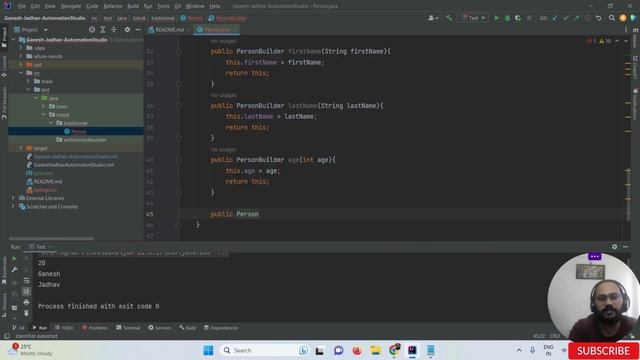Expand External Libraries node
The image size is (640, 360).
coord(13,198)
